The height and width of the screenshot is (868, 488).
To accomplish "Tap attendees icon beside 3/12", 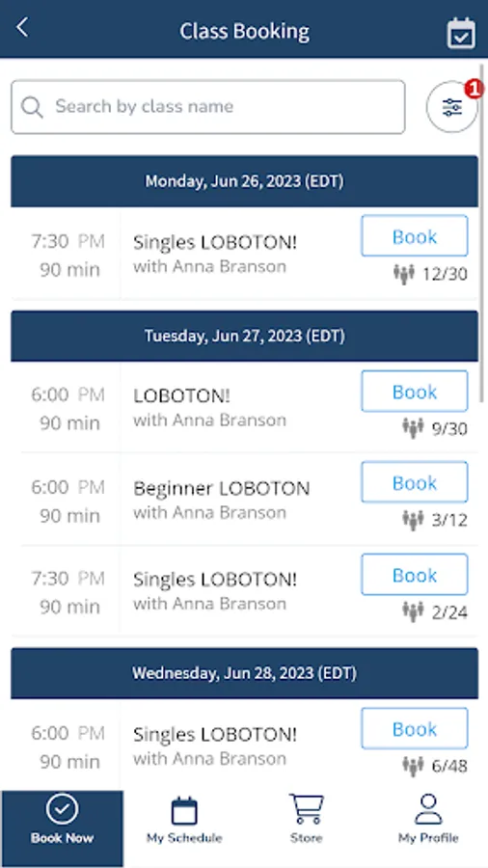I will [413, 521].
